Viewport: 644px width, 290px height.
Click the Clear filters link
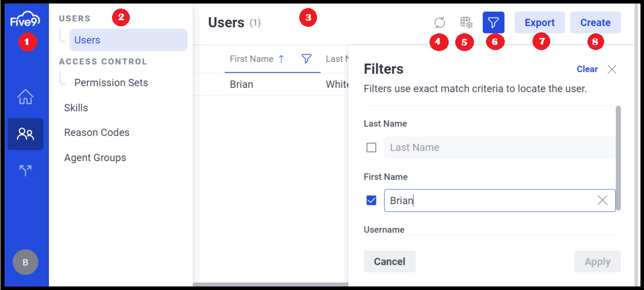click(587, 69)
